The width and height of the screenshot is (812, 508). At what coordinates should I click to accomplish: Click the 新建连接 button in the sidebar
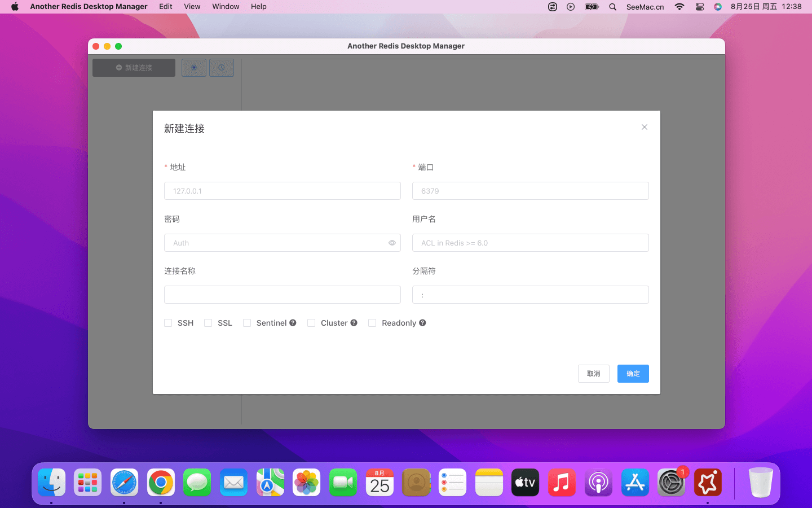point(134,68)
